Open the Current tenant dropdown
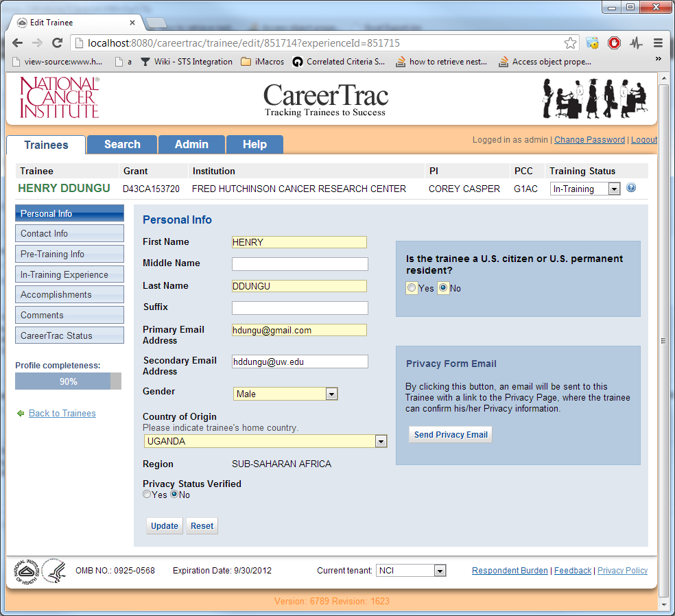Screen dimensions: 675x616 (x=411, y=570)
